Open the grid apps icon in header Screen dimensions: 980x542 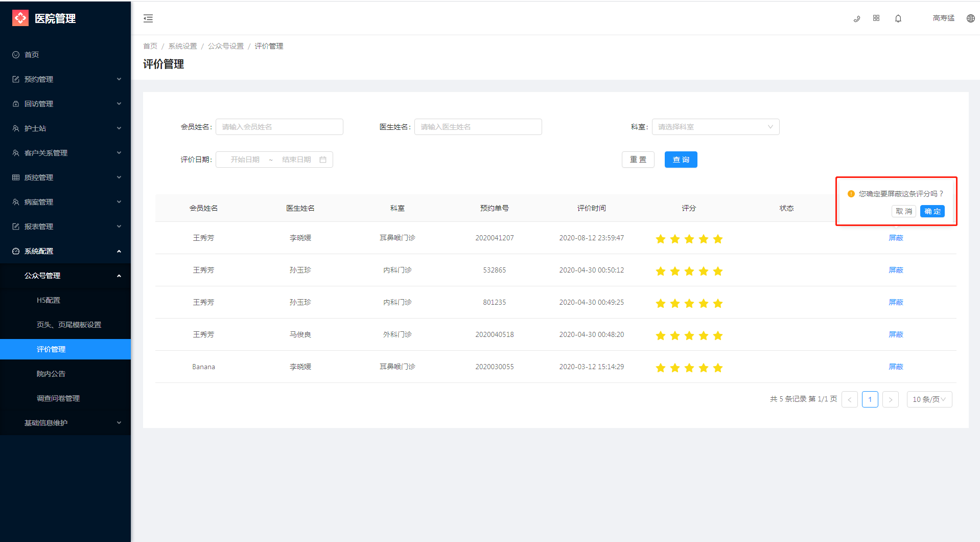(x=876, y=18)
